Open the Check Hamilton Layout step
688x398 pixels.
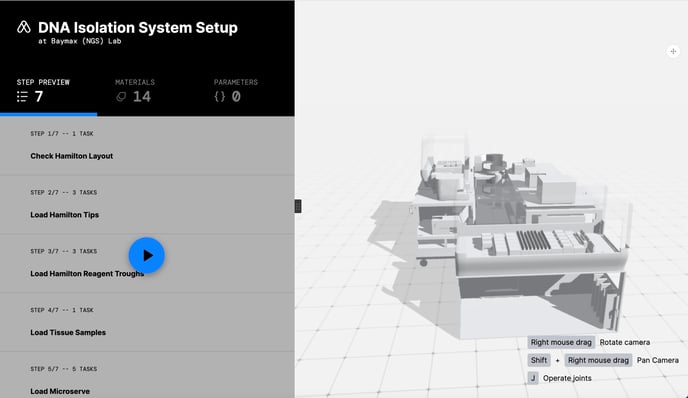click(147, 146)
